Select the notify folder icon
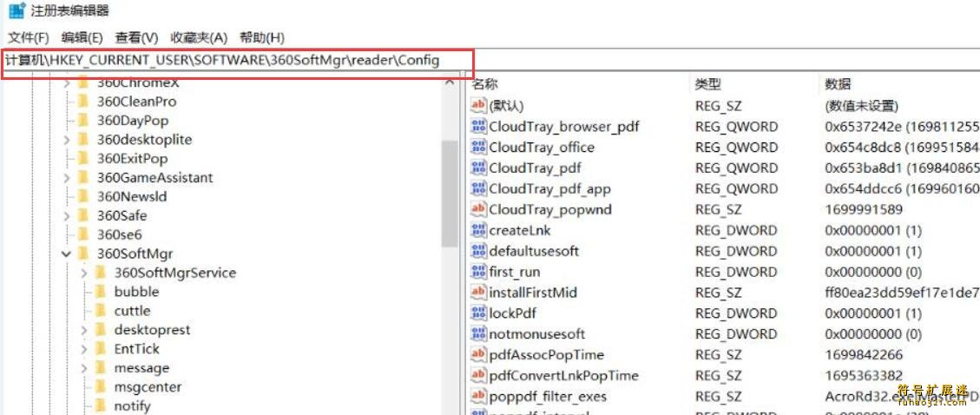Viewport: 980px width, 415px height. pyautogui.click(x=101, y=406)
